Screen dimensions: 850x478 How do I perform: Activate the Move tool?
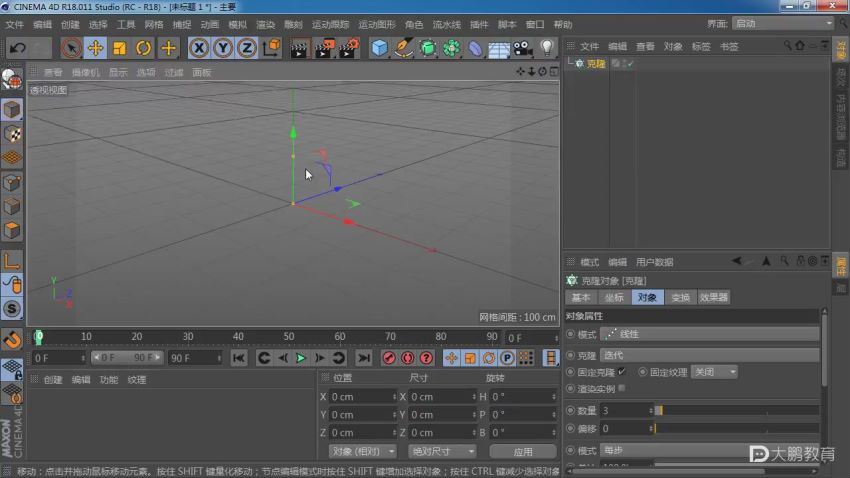[x=95, y=48]
